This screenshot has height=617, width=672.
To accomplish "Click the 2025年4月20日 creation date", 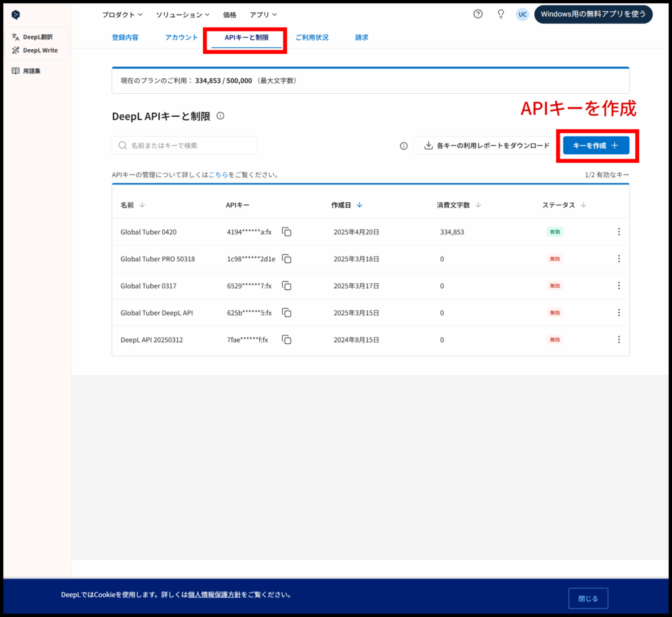I will tap(356, 232).
